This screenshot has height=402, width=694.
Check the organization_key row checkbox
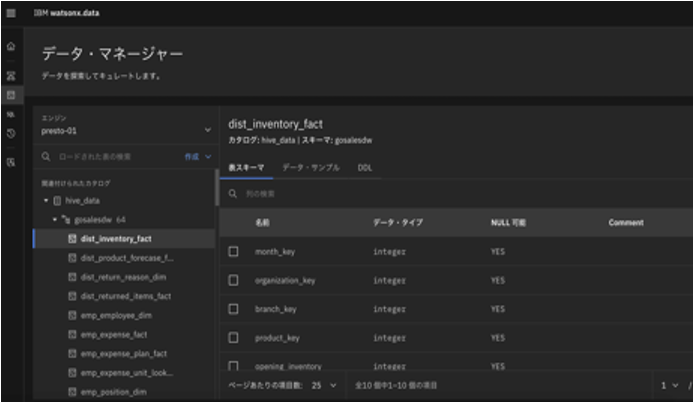(233, 280)
